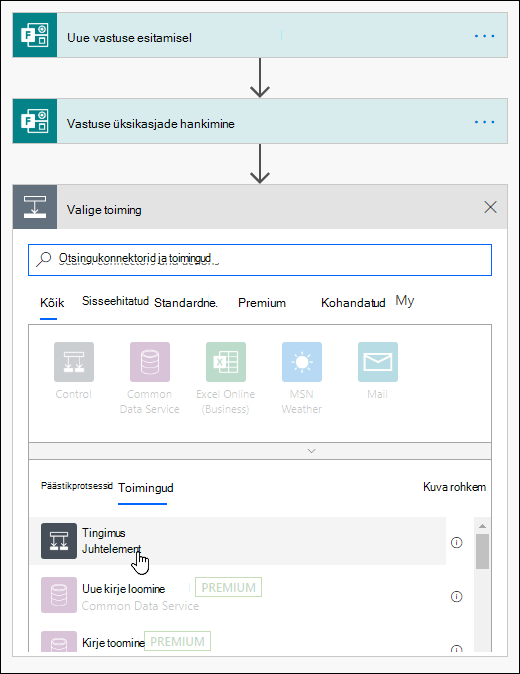The width and height of the screenshot is (520, 674).
Task: Select the Kirje toomine action
Action: tap(238, 640)
